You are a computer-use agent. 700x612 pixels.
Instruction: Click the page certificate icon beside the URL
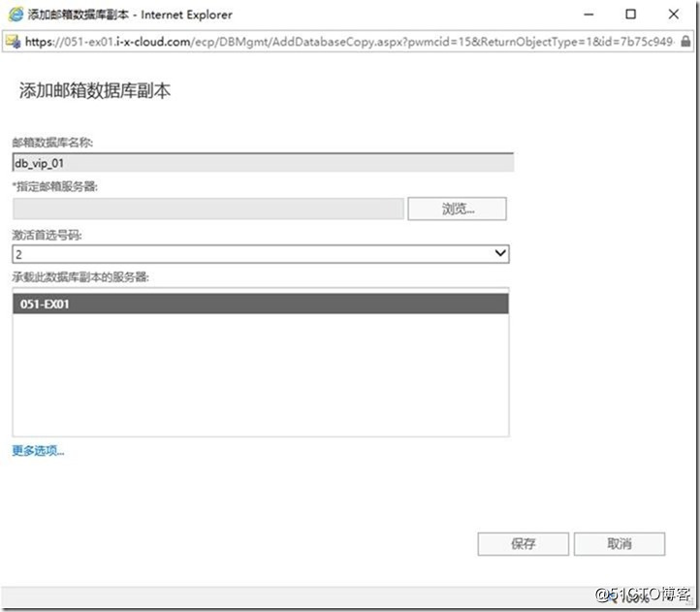coord(14,42)
